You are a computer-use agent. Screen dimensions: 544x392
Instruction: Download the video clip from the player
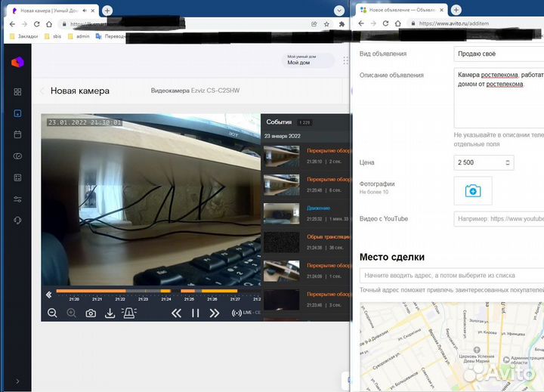pyautogui.click(x=110, y=313)
